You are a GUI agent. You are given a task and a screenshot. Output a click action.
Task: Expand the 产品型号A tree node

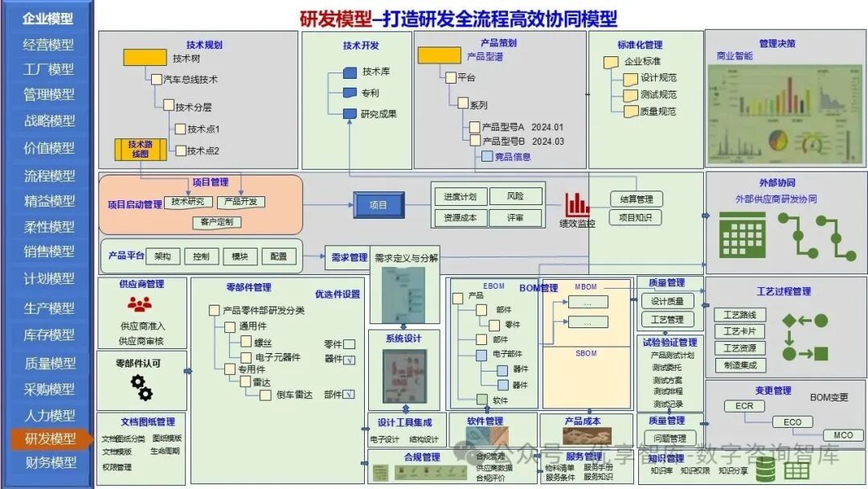click(x=474, y=127)
